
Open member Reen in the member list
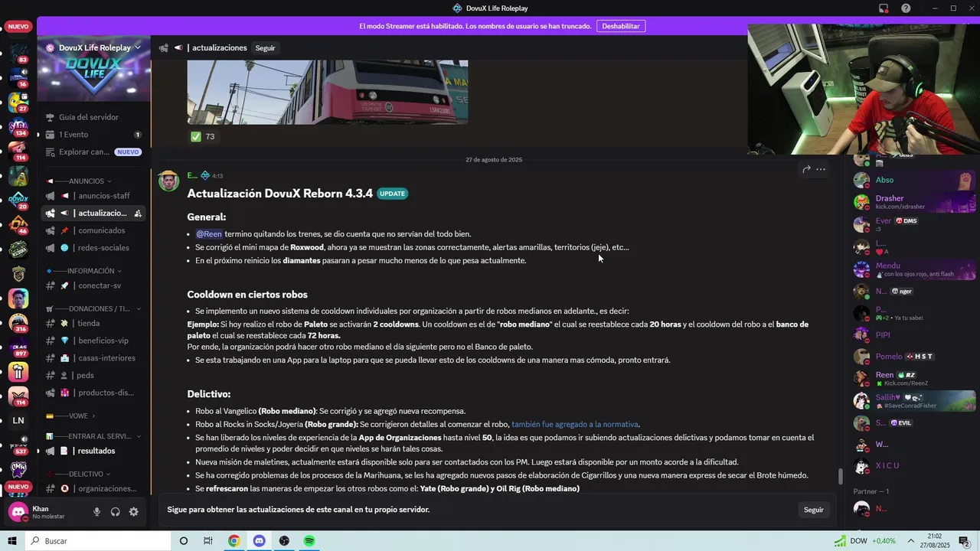click(915, 378)
